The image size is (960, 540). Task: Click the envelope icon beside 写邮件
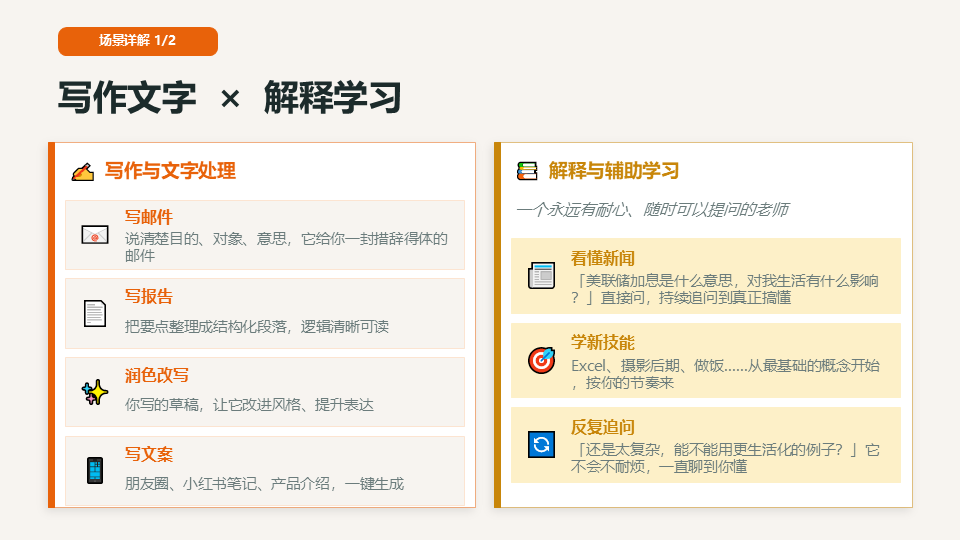click(95, 235)
